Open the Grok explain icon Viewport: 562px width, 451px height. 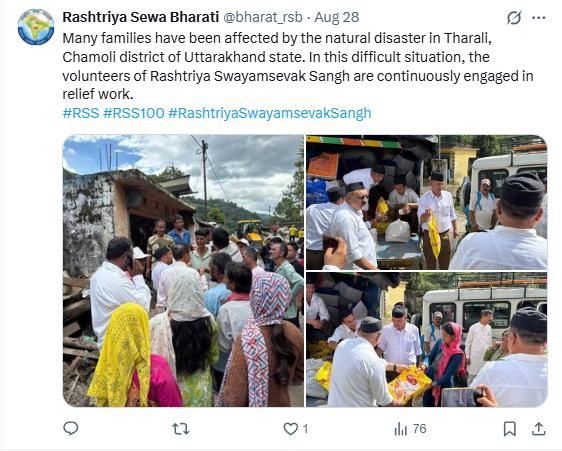coord(514,18)
